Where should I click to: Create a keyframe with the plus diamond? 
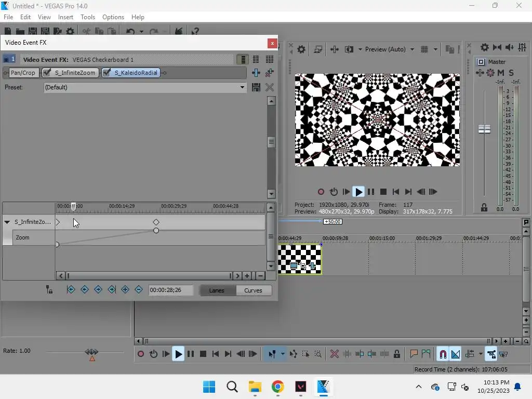[125, 289]
